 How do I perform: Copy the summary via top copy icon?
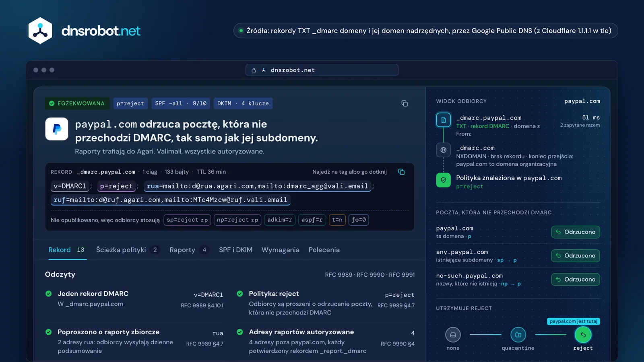click(x=405, y=103)
